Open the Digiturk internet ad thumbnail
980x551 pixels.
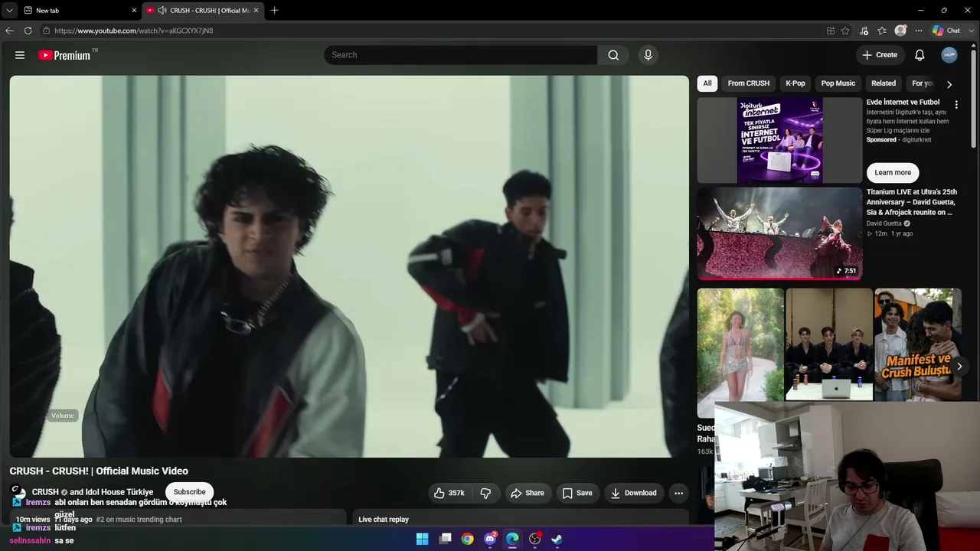pos(779,140)
